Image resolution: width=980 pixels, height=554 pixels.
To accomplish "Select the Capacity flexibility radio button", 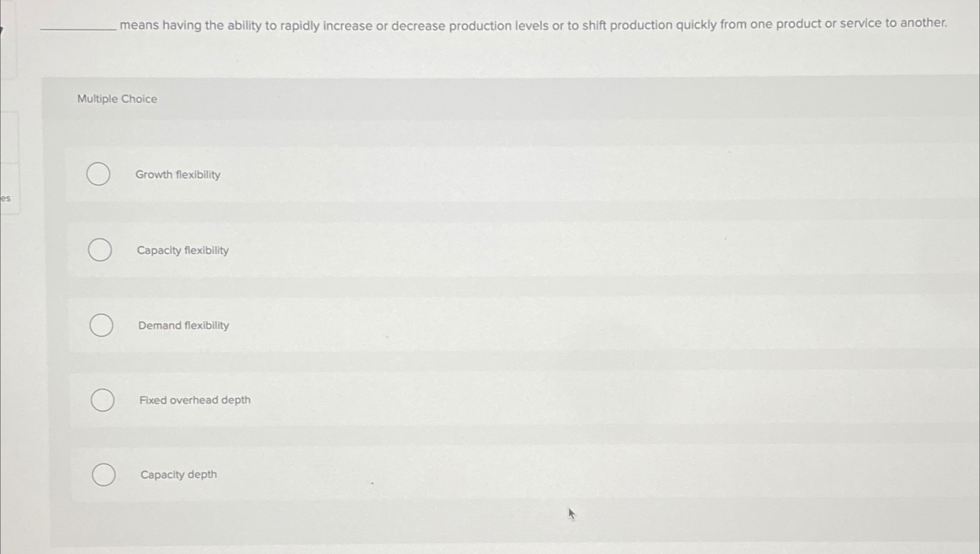I will [99, 250].
